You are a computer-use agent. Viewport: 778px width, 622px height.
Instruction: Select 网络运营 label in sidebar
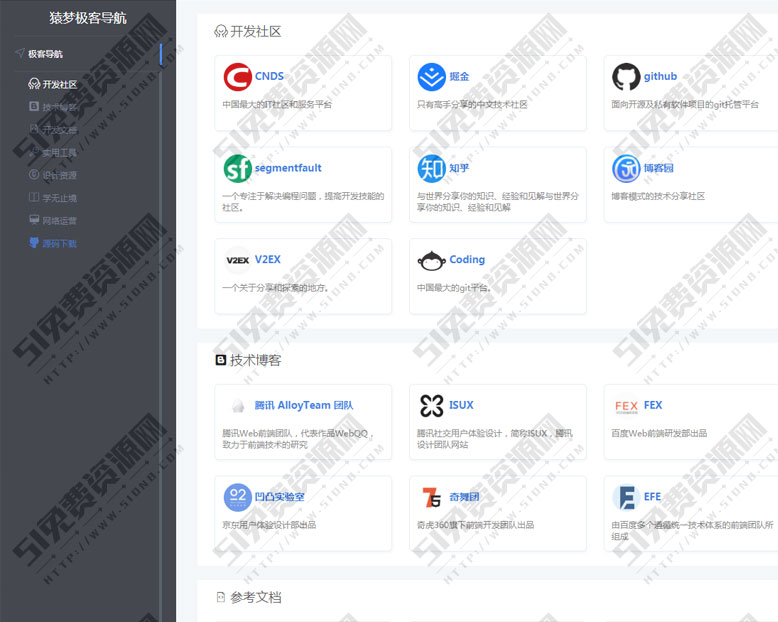(x=60, y=221)
